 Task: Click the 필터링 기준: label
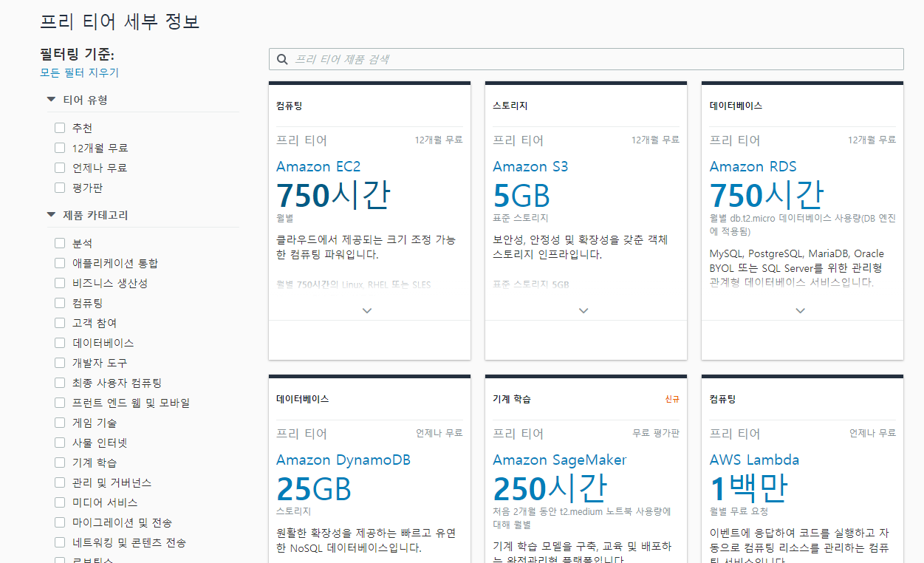click(x=78, y=55)
